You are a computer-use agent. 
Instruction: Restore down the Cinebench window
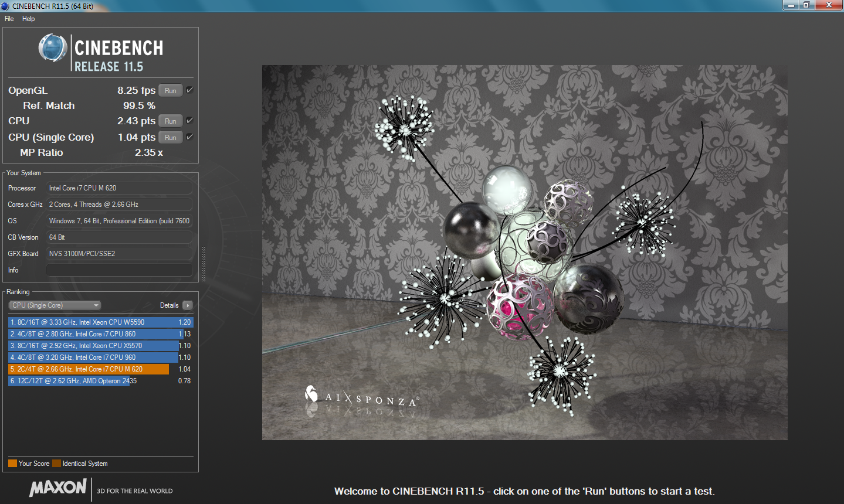point(806,5)
